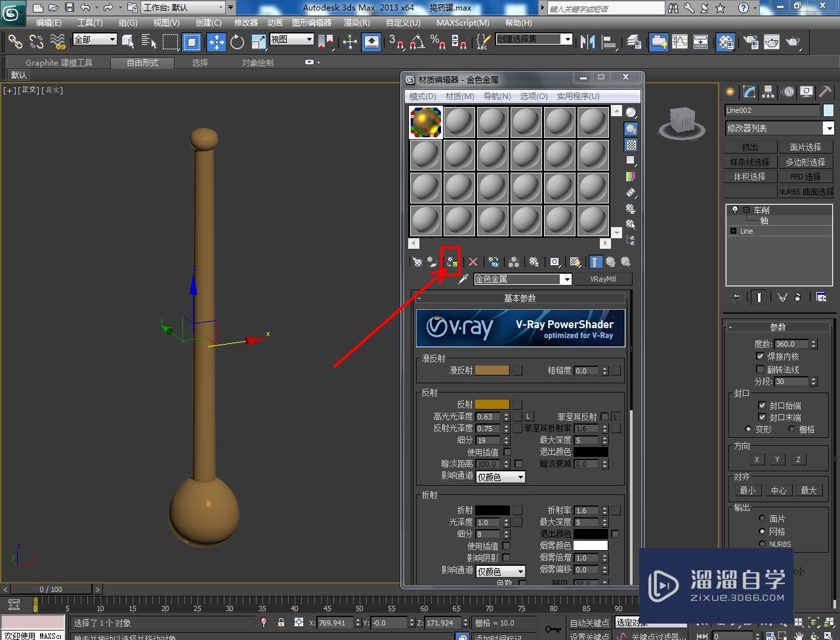Image resolution: width=840 pixels, height=640 pixels.
Task: Click the Mirror tool icon
Action: click(588, 41)
